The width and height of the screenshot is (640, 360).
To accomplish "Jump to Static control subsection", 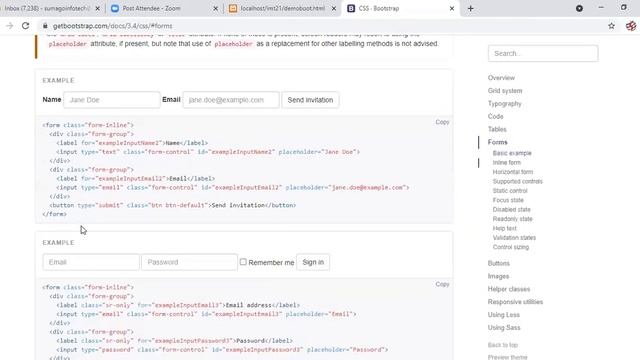I will click(510, 191).
